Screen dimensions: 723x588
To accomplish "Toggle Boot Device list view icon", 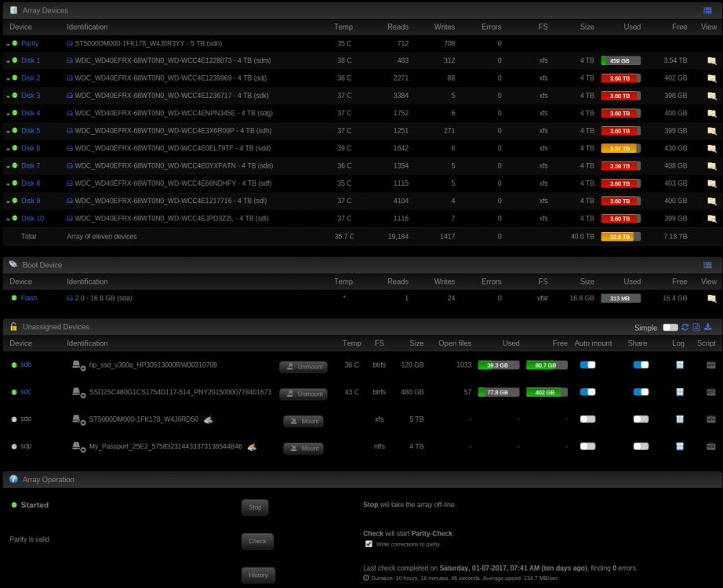I will tap(707, 265).
